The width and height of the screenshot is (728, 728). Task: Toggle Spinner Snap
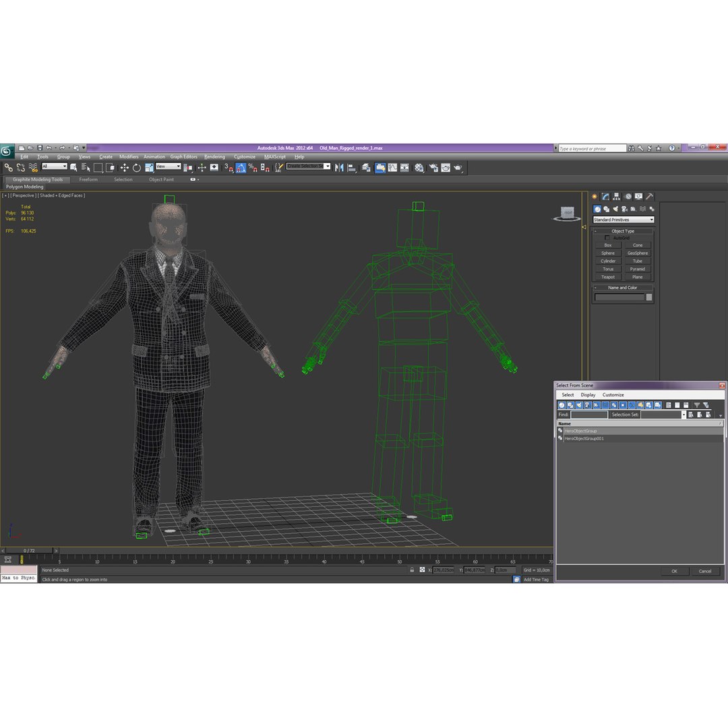[x=265, y=168]
